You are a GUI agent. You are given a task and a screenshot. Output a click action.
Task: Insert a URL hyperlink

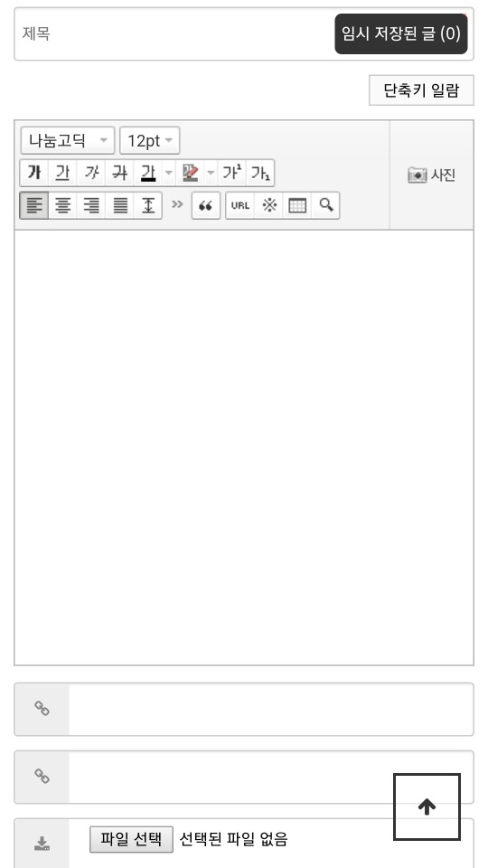coord(240,206)
